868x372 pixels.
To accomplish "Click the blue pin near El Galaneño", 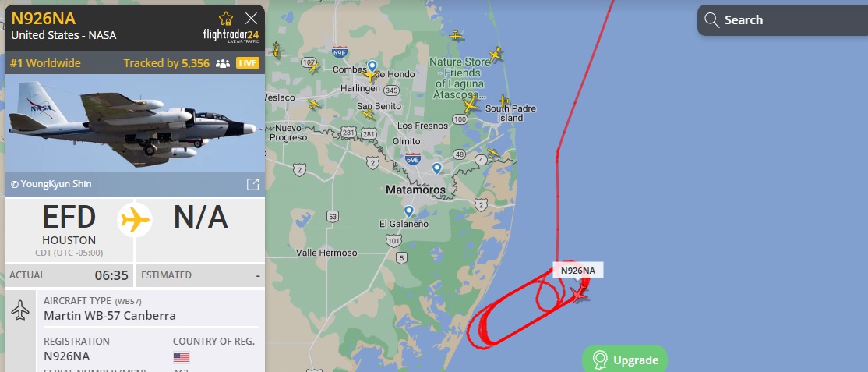I will tap(408, 211).
